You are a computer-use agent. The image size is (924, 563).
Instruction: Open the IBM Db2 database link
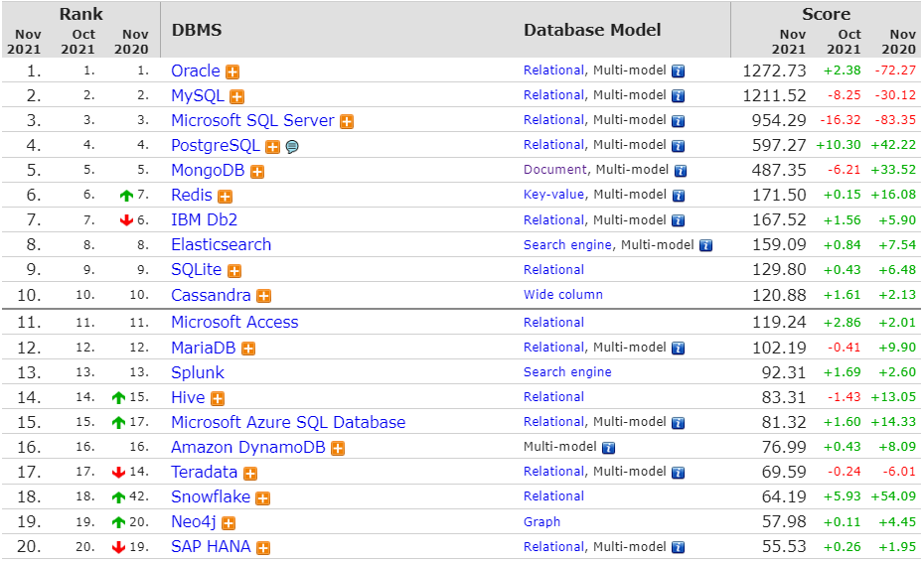pyautogui.click(x=204, y=219)
